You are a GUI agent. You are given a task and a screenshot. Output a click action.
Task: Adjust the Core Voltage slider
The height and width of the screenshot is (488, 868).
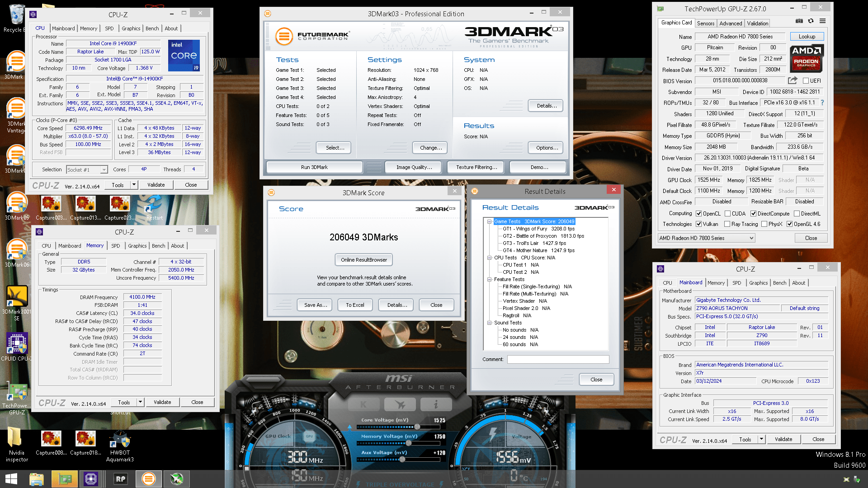coord(417,427)
